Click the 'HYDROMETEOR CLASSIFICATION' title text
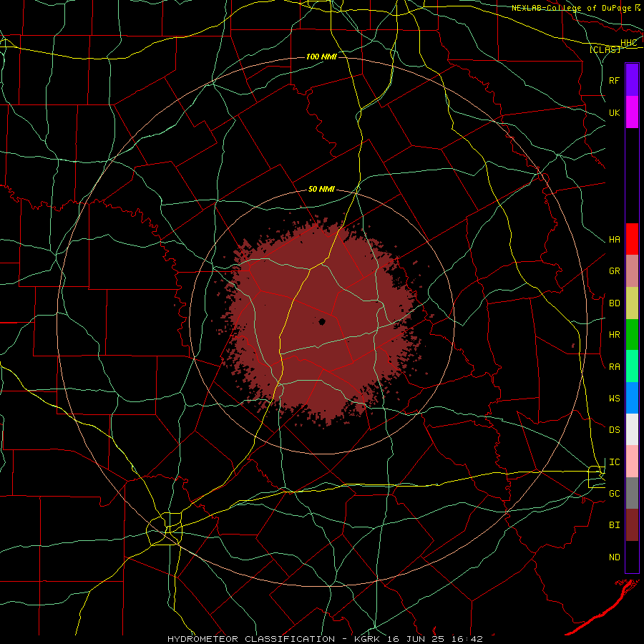Screen dimensions: 644x644 251,639
